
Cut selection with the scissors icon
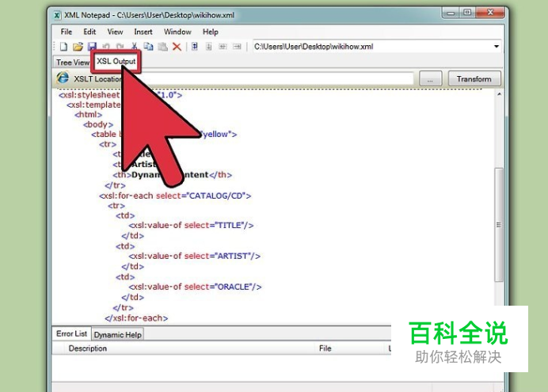[x=134, y=47]
